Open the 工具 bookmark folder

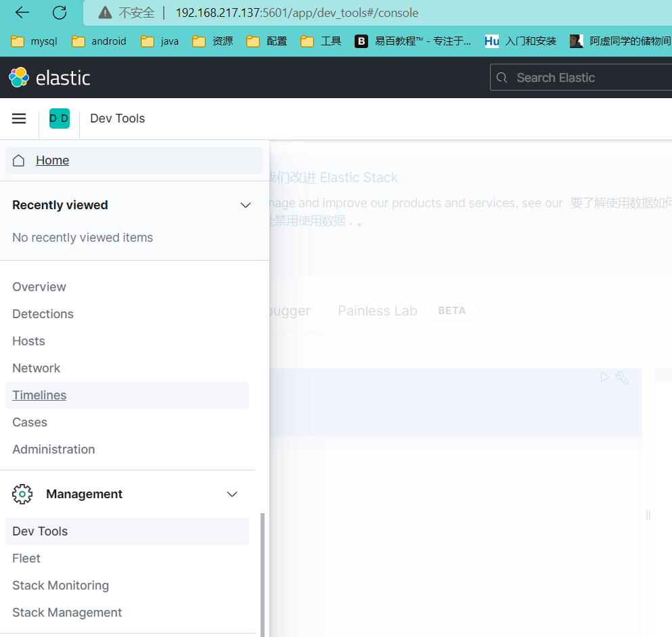coord(321,41)
